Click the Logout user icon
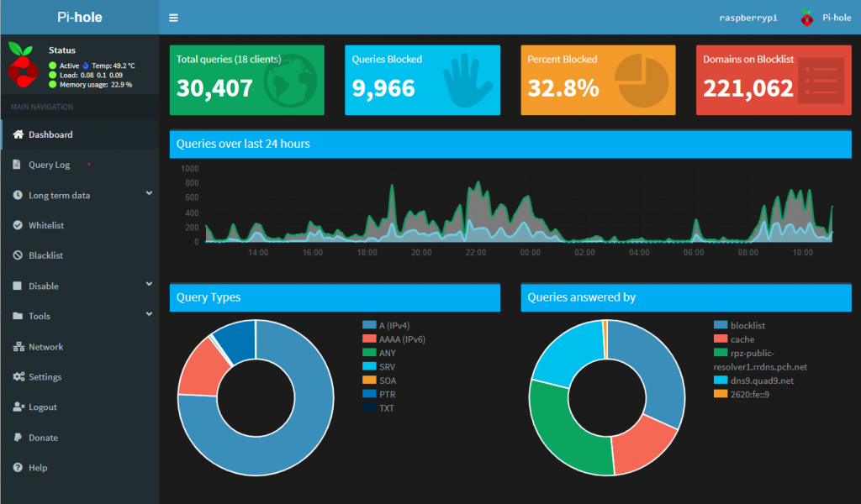 [x=18, y=407]
